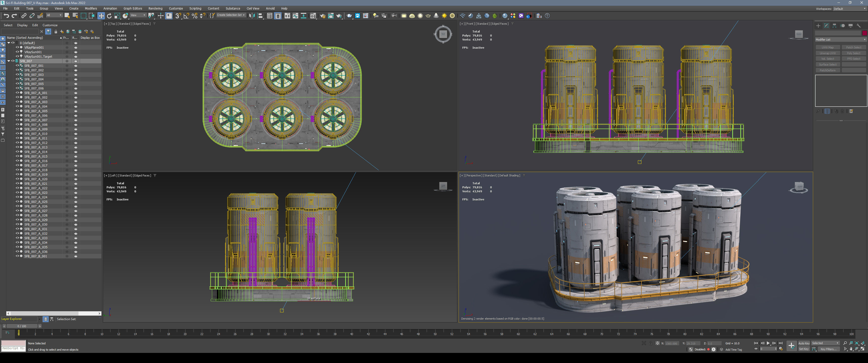This screenshot has width=868, height=363.
Task: Open the Render Setup teapot icon
Action: (x=322, y=15)
